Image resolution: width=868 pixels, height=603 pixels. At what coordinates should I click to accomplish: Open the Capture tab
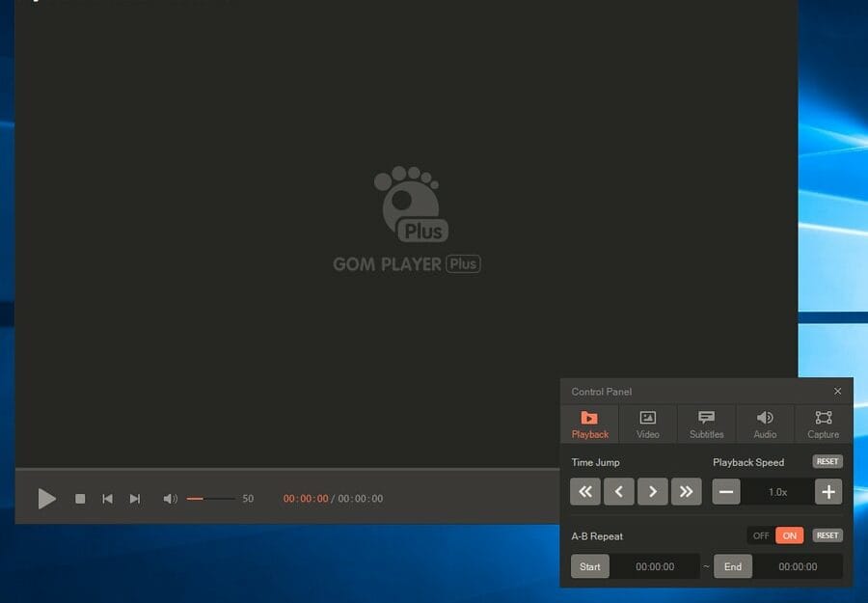pyautogui.click(x=824, y=425)
